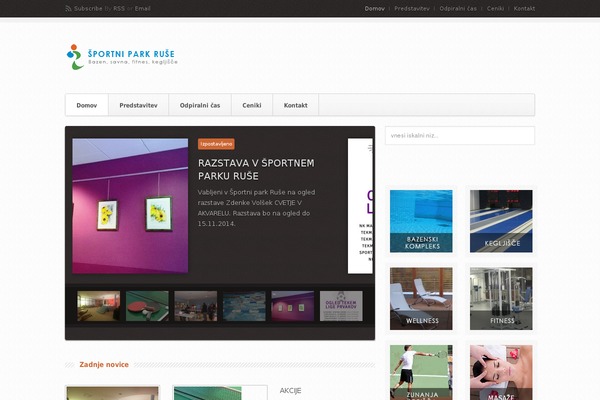Open the Masaže tile
Screen dimensions: 600x400
[501, 372]
